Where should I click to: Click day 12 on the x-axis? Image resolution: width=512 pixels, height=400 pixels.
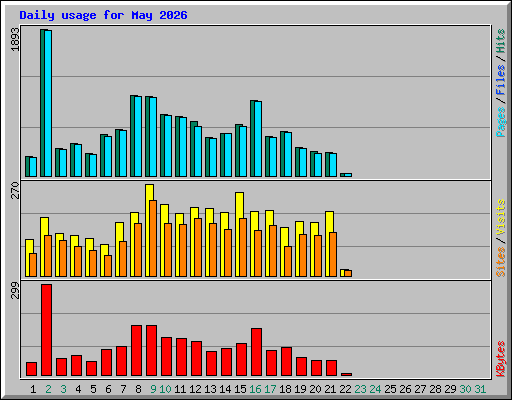(x=195, y=389)
